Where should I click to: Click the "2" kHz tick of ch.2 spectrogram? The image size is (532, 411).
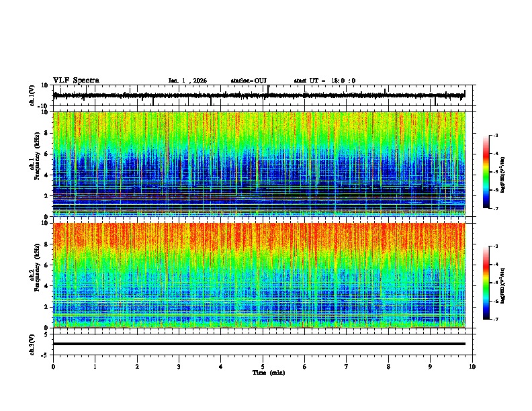coord(46,307)
